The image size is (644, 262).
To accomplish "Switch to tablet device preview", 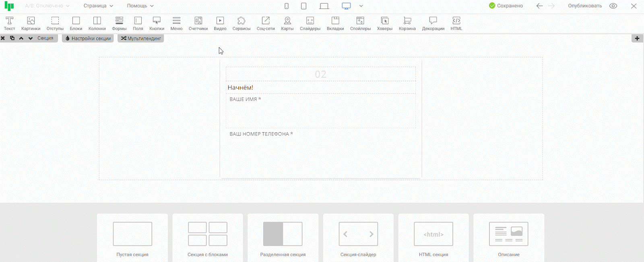I will 304,6.
